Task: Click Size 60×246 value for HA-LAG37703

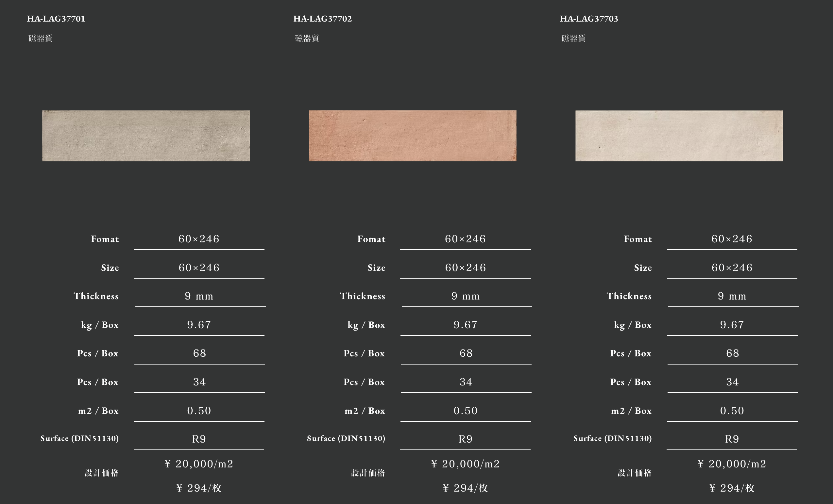Action: tap(732, 268)
